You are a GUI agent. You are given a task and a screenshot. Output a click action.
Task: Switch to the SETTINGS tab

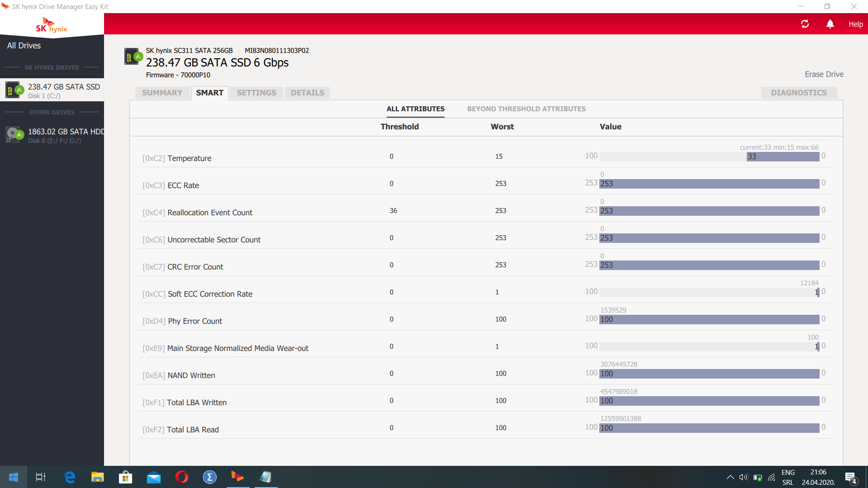pyautogui.click(x=256, y=93)
